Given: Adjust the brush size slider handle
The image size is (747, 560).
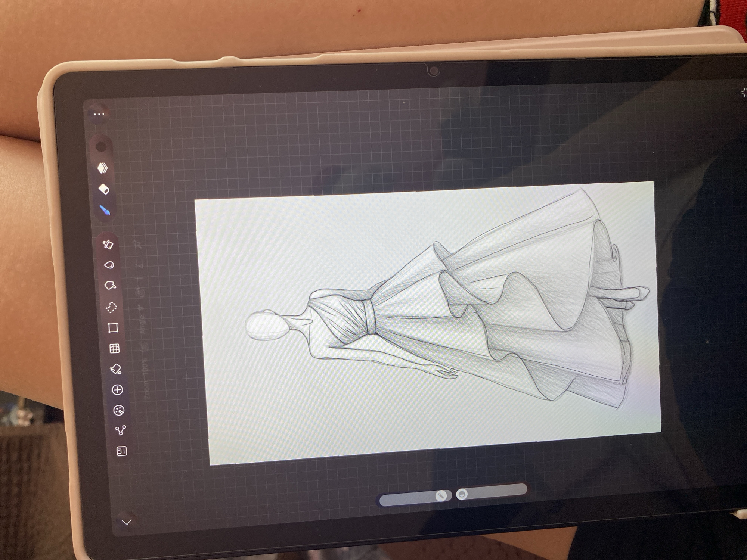Looking at the screenshot, I should point(441,496).
